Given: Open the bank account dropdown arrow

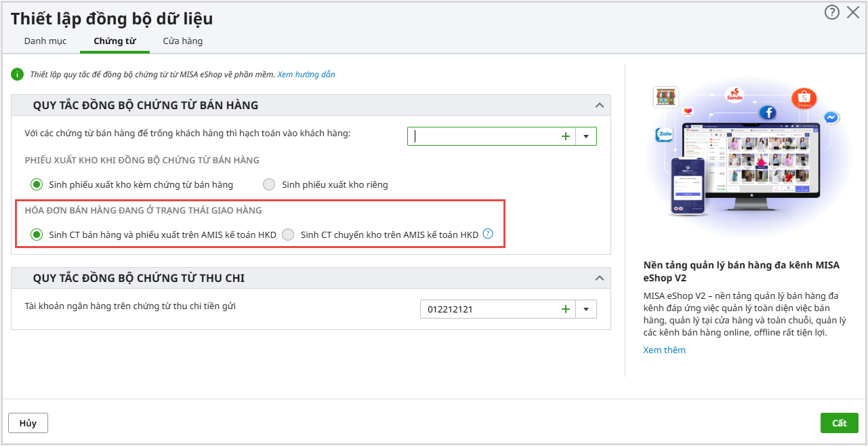Looking at the screenshot, I should click(586, 309).
